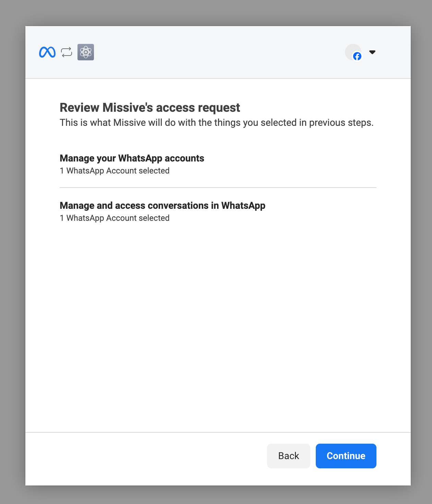This screenshot has height=504, width=432.
Task: Click the 1 WhatsApp Account selected text
Action: (115, 170)
